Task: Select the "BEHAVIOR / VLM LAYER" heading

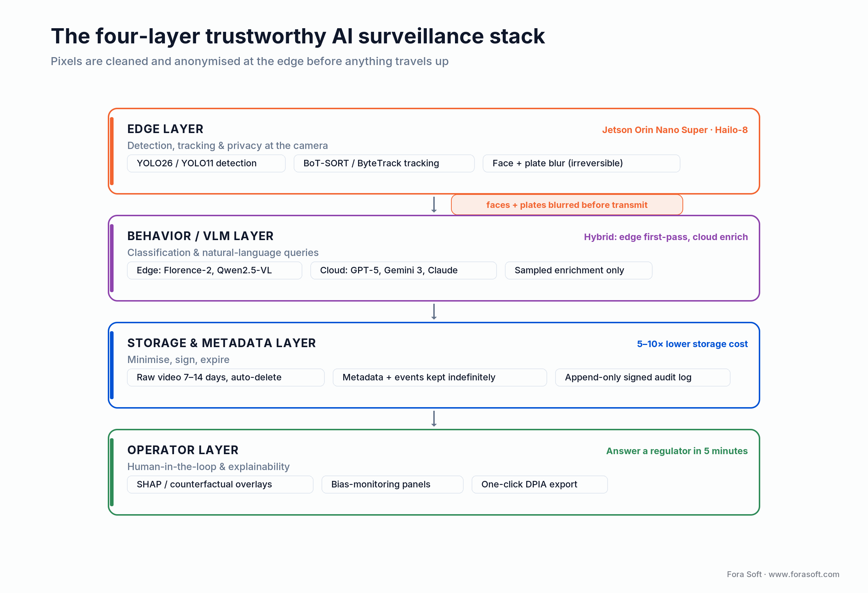Action: (x=200, y=236)
